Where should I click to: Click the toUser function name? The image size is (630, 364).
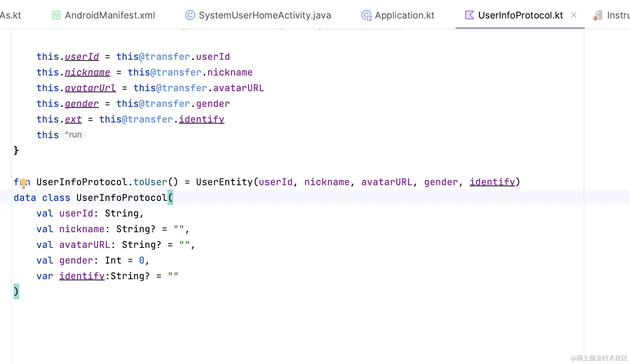click(x=150, y=182)
